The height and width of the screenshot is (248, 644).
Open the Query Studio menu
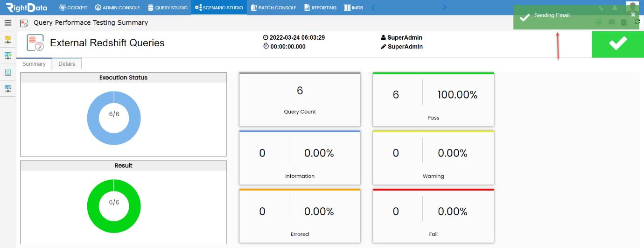(168, 7)
